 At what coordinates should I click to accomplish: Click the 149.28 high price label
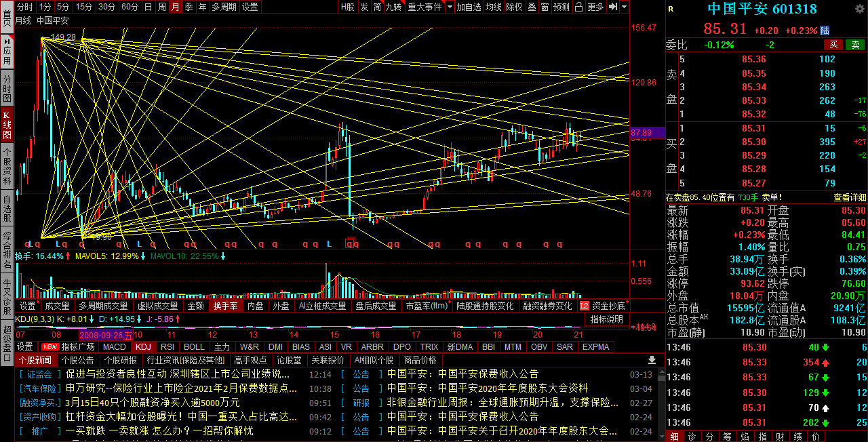pos(62,37)
